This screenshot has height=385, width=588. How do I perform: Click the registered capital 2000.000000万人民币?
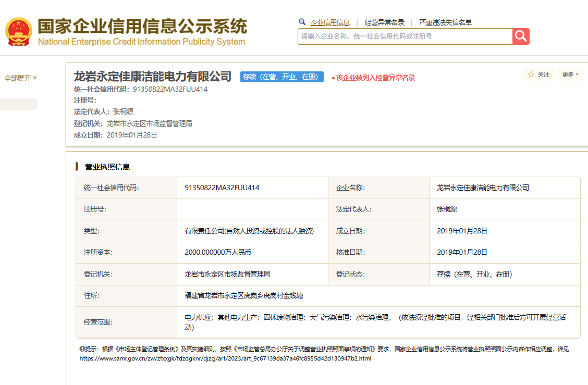tap(218, 252)
